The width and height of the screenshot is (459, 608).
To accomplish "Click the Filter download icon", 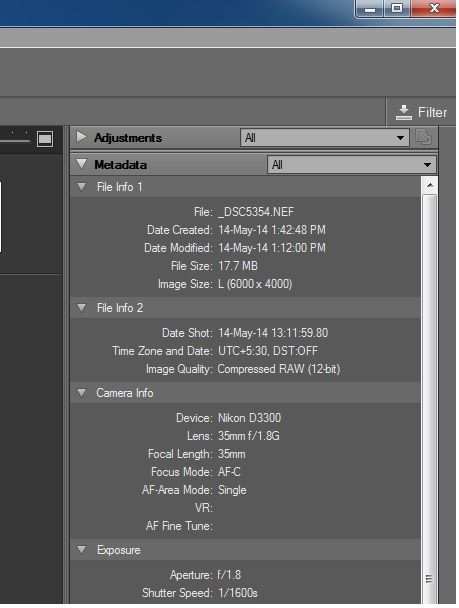I will click(404, 112).
